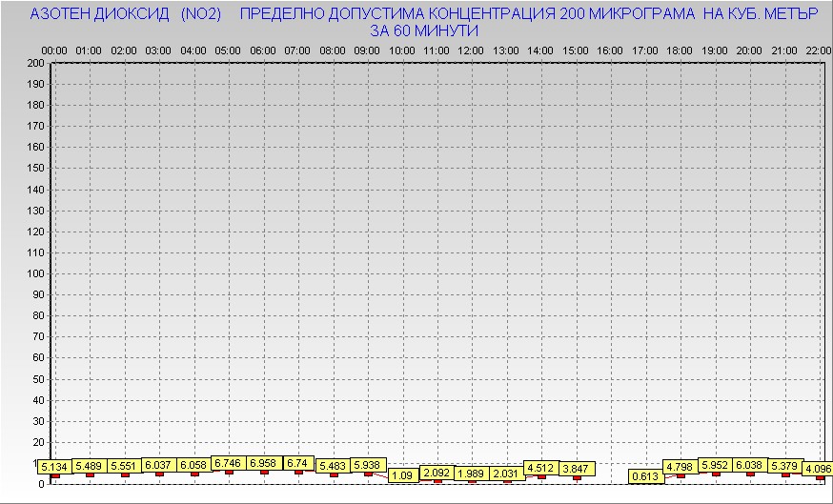Select the 6.746 data label
The image size is (833, 504).
228,462
